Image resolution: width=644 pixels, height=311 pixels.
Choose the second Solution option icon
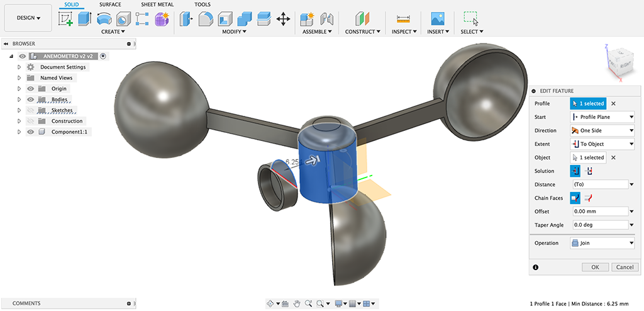click(589, 171)
